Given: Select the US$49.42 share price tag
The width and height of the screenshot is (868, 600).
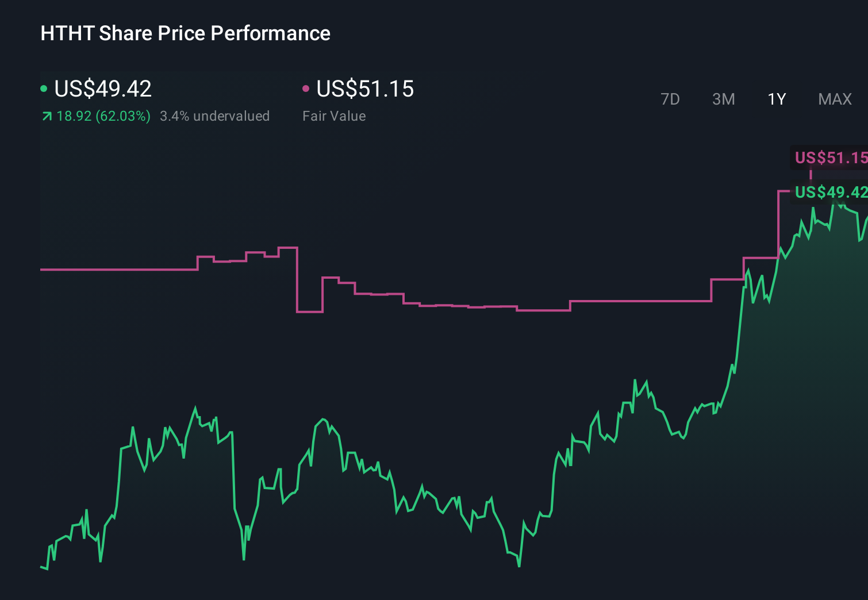Looking at the screenshot, I should [831, 193].
